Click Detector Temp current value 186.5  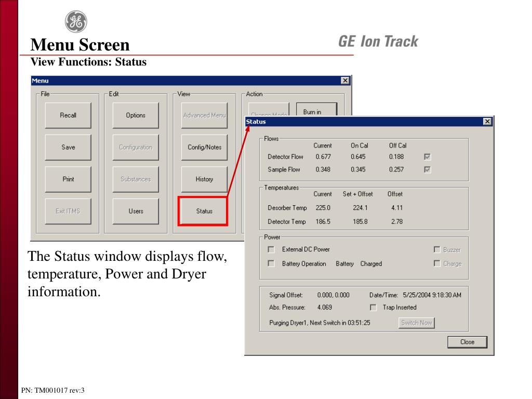(x=323, y=221)
